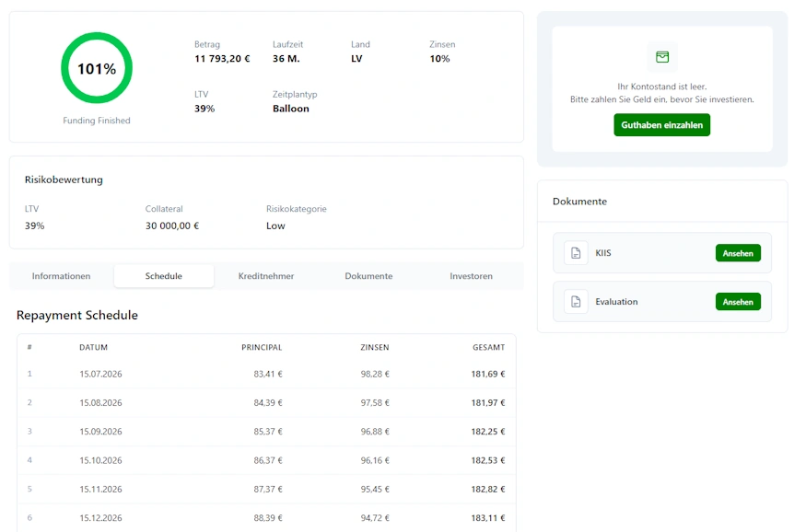This screenshot has height=532, width=806.
Task: Select the date 15.08.2026
Action: tap(100, 402)
